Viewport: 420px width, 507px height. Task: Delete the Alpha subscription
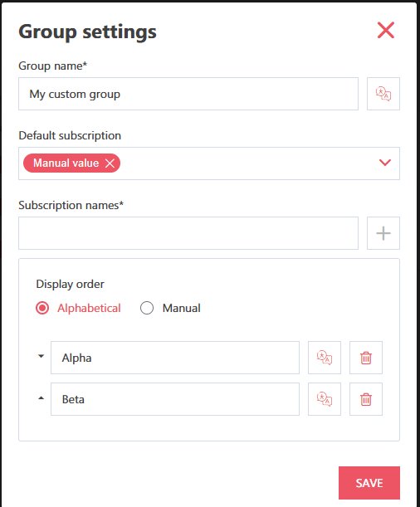pyautogui.click(x=366, y=358)
